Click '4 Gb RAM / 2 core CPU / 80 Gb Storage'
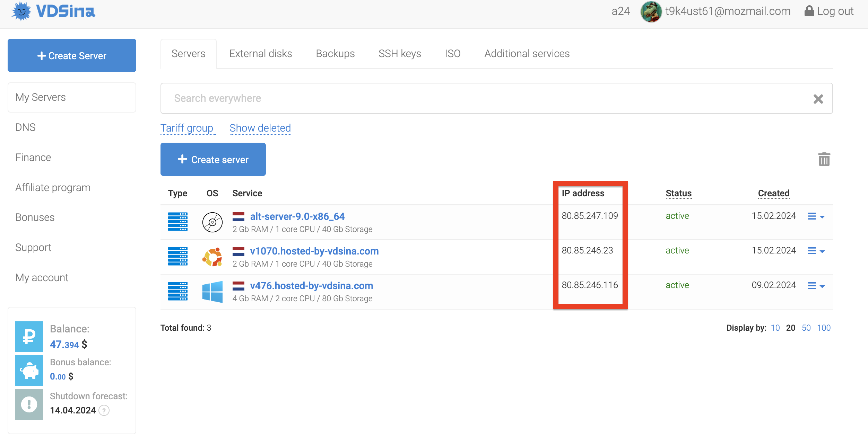This screenshot has height=446, width=868. (x=302, y=298)
